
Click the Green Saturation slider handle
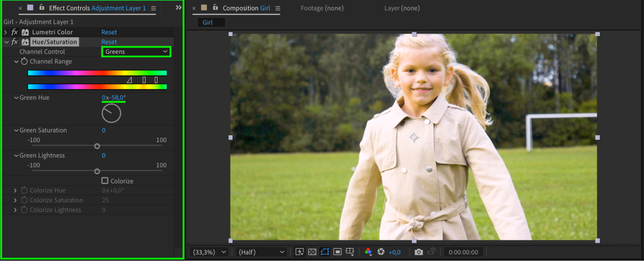97,146
